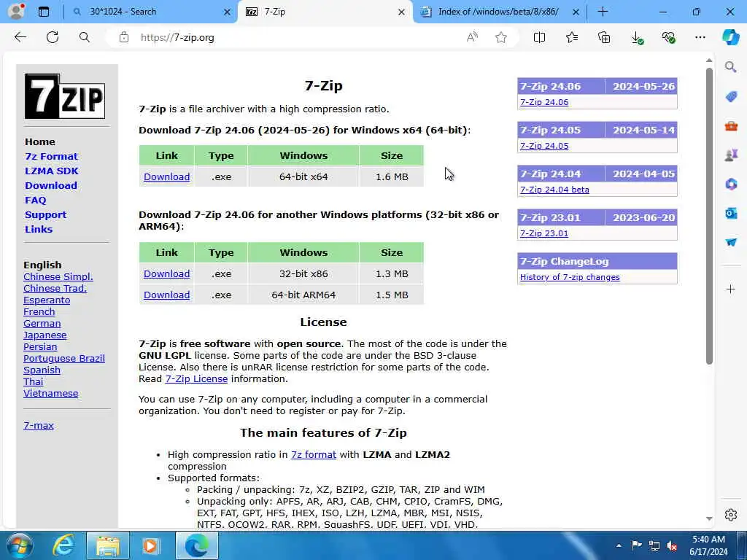Viewport: 747px width, 560px height.
Task: Close the 30*1024 - Search tab
Action: click(x=228, y=12)
